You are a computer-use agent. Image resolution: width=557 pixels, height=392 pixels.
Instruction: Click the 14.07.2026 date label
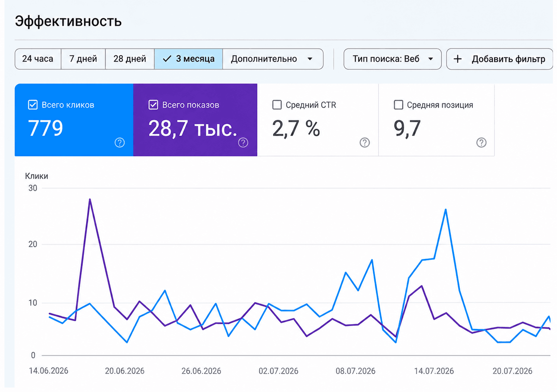click(434, 371)
